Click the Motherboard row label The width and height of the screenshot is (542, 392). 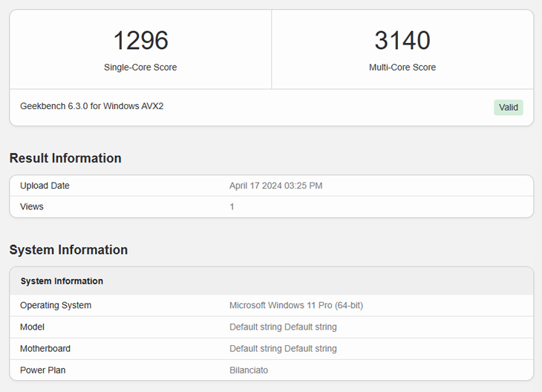click(x=45, y=349)
